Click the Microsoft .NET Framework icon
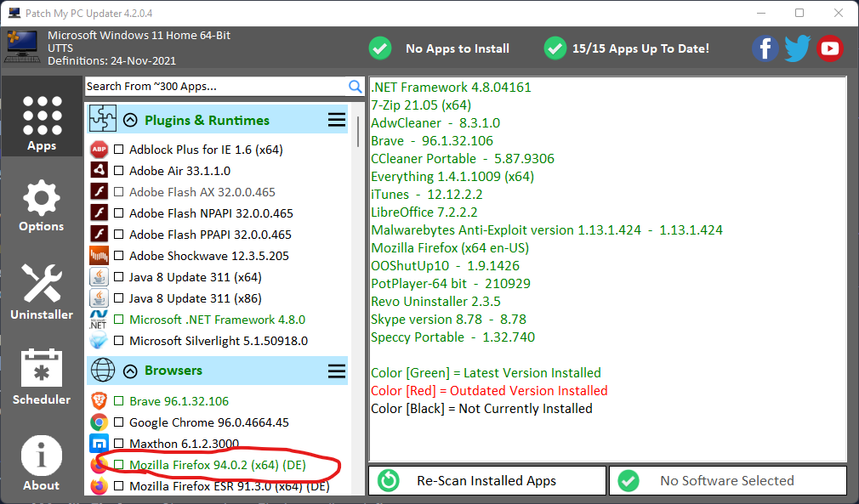Viewport: 859px width, 504px height. [100, 320]
